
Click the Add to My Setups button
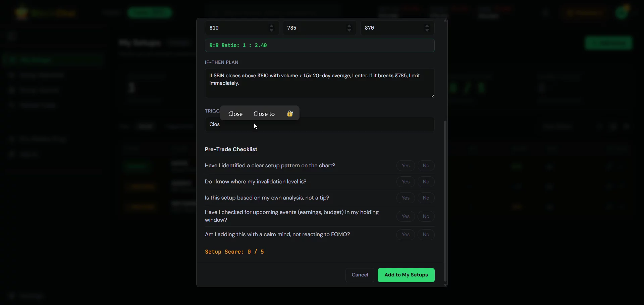click(406, 275)
